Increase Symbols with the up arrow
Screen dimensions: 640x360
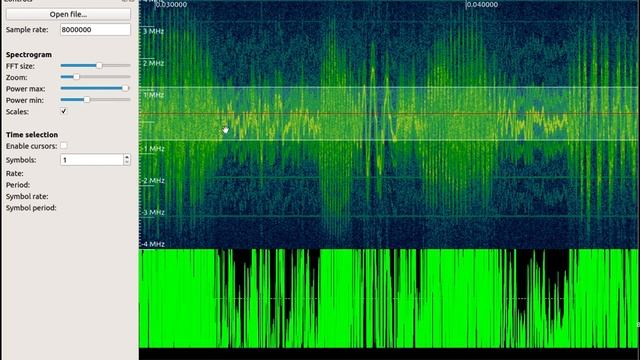click(x=127, y=157)
